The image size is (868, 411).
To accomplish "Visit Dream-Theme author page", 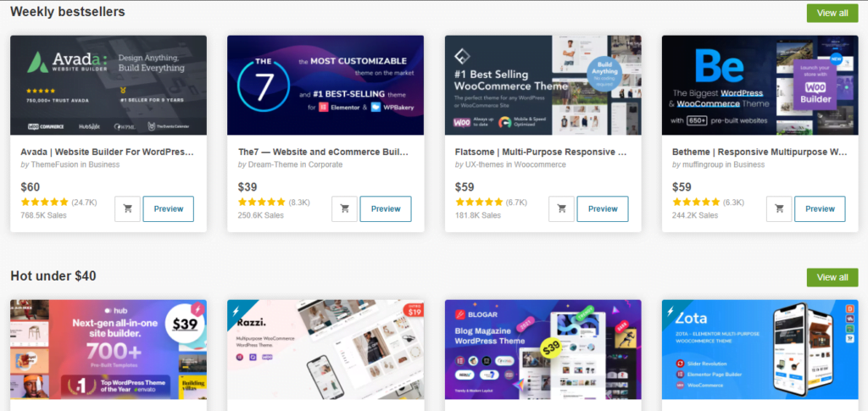I will [273, 165].
